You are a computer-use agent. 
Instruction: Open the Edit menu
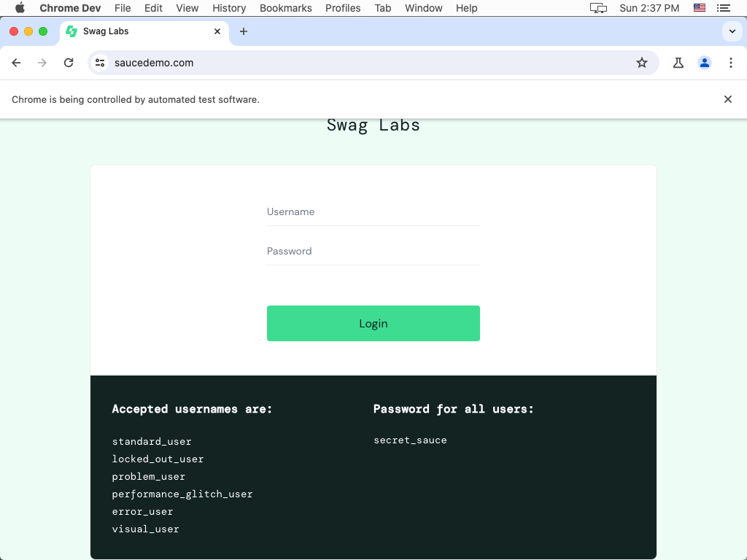point(153,8)
